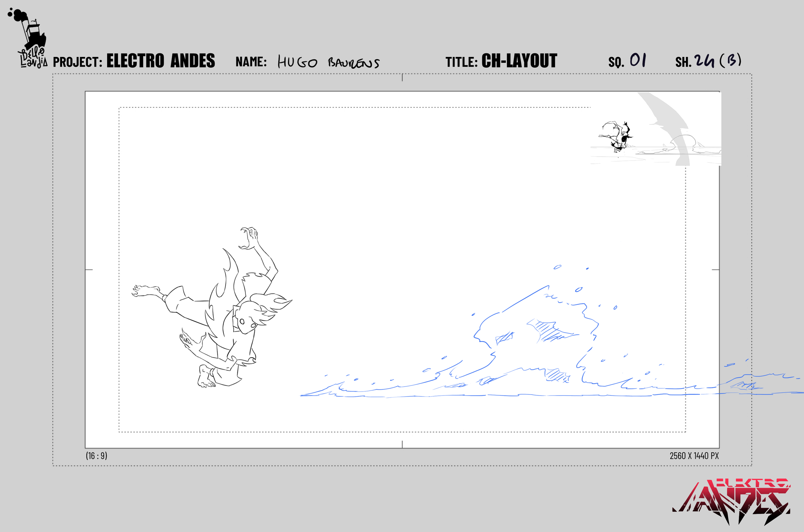
Task: Click the ELECTRO ANDES project title
Action: [161, 61]
